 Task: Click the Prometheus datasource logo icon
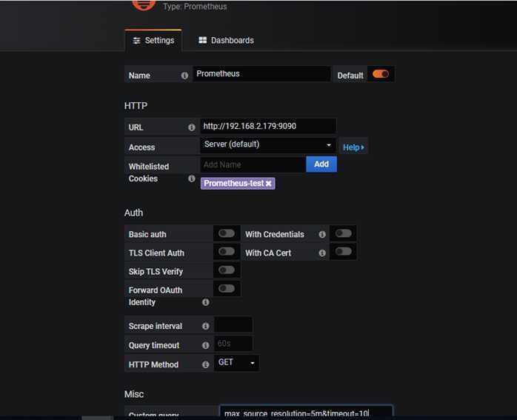[144, 4]
